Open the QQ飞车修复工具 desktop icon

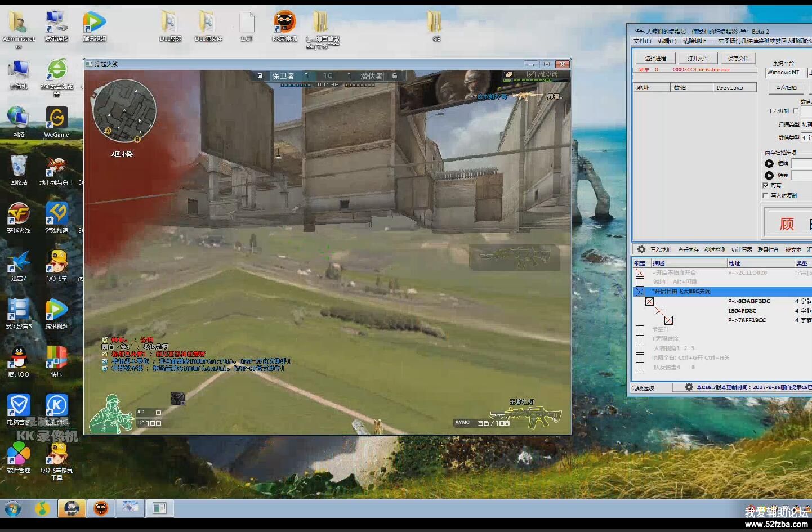56,461
